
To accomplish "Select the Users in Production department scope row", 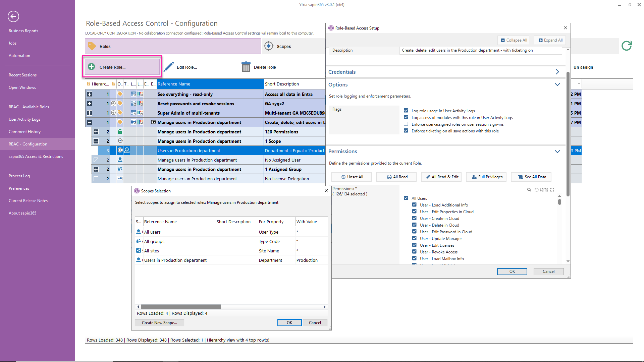I will 175,260.
